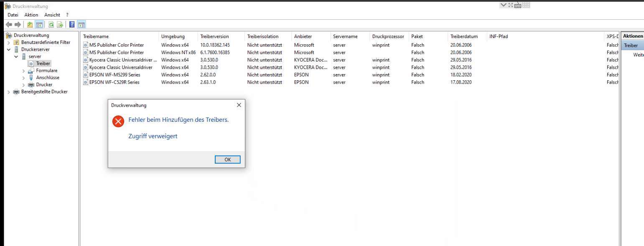
Task: Click the Anschlüsse node icon
Action: 31,77
